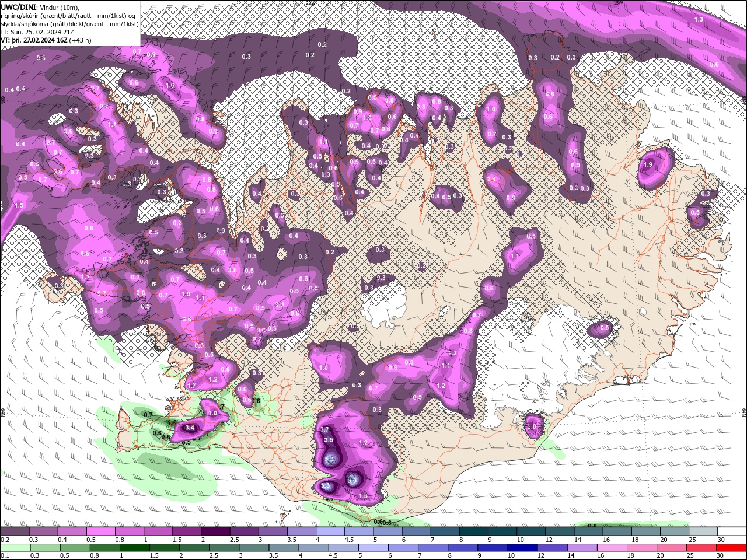The width and height of the screenshot is (747, 560).
Task: Click the '64N' latitude label on the right edge
Action: coord(744,412)
